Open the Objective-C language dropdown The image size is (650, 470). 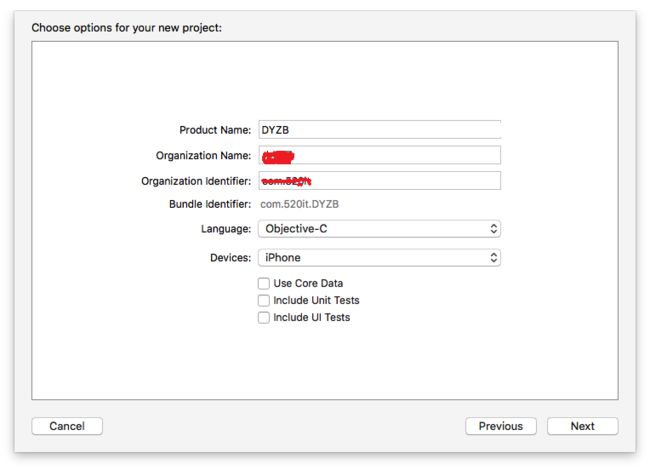[x=379, y=229]
